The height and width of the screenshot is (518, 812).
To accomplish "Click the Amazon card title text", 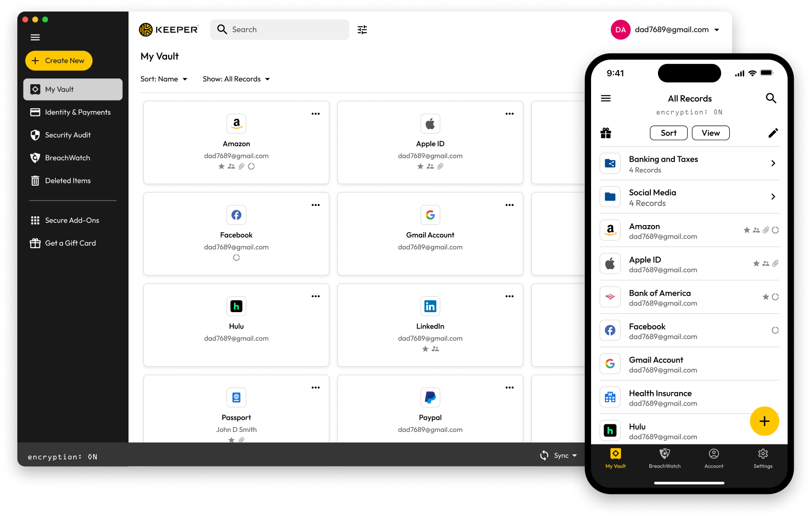I will [x=236, y=144].
